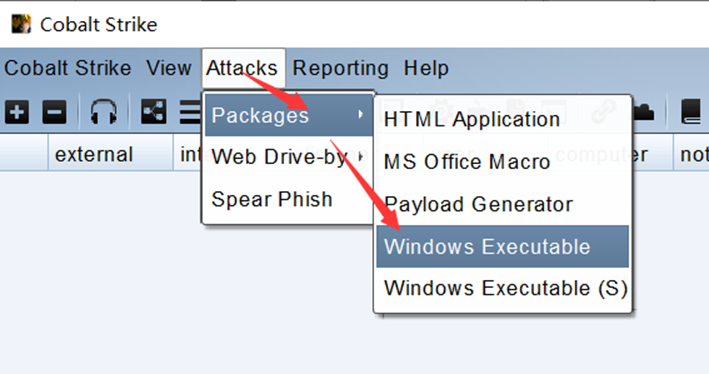Click the Cobalt Strike title bar icon
The width and height of the screenshot is (709, 374).
(x=21, y=24)
